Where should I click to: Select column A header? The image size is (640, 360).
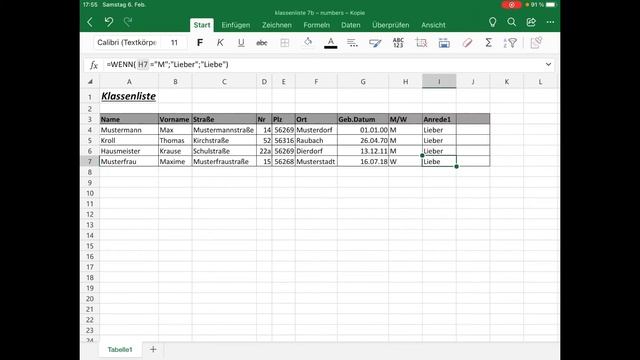point(129,82)
